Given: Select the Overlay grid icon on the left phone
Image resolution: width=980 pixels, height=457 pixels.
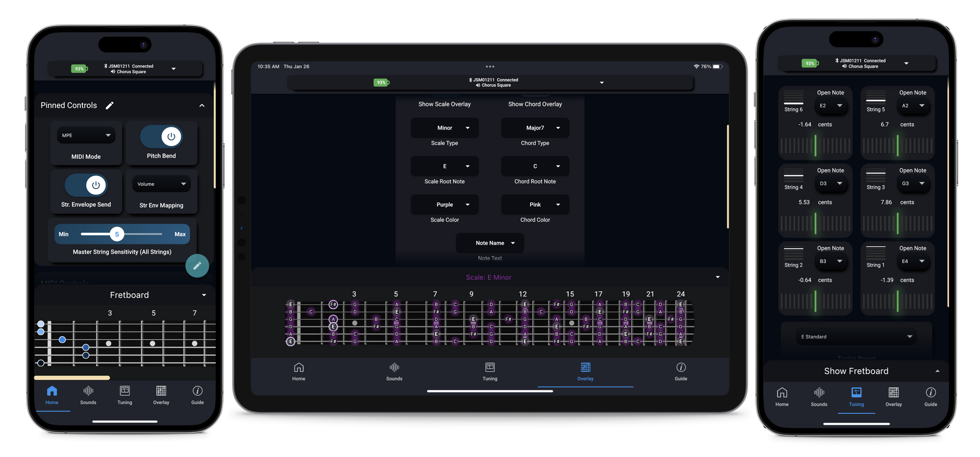Looking at the screenshot, I should (x=161, y=391).
